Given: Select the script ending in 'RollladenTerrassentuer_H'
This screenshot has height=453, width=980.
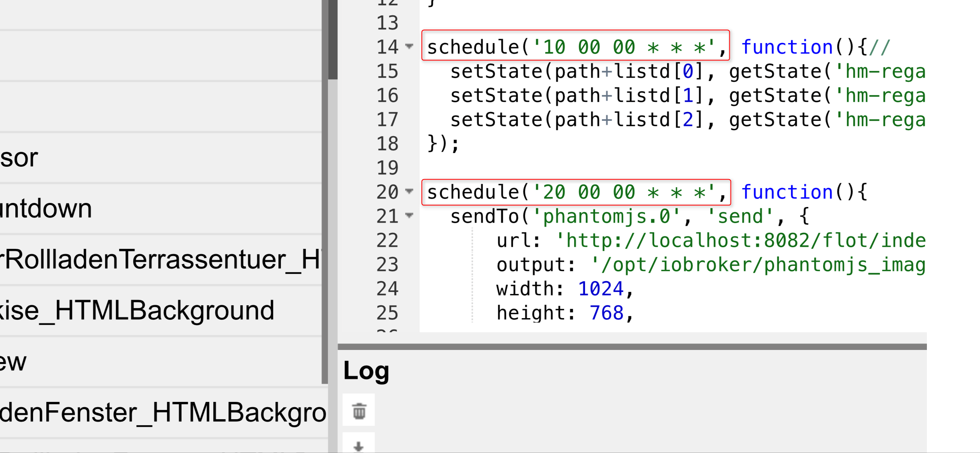Looking at the screenshot, I should pyautogui.click(x=161, y=259).
